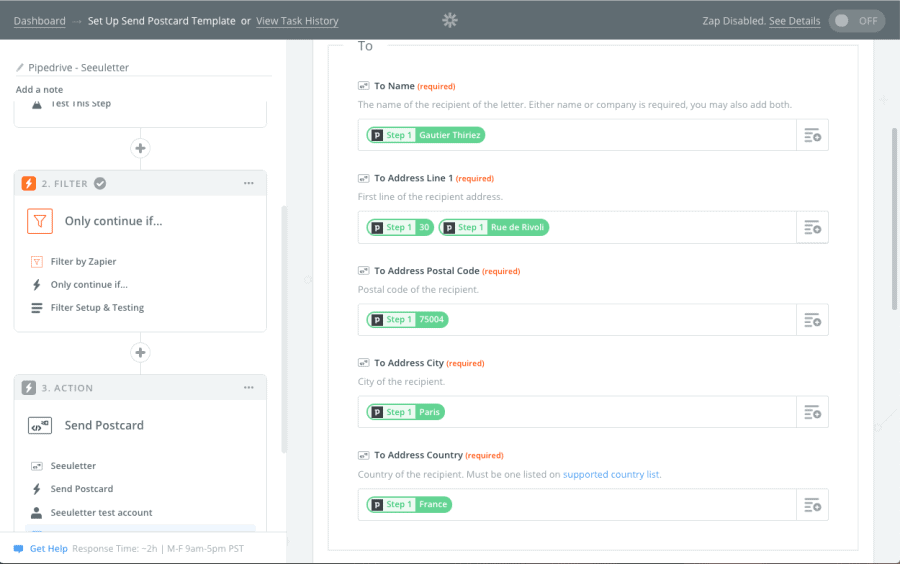Image resolution: width=900 pixels, height=564 pixels.
Task: Open insert-field menu for To Name
Action: click(812, 135)
